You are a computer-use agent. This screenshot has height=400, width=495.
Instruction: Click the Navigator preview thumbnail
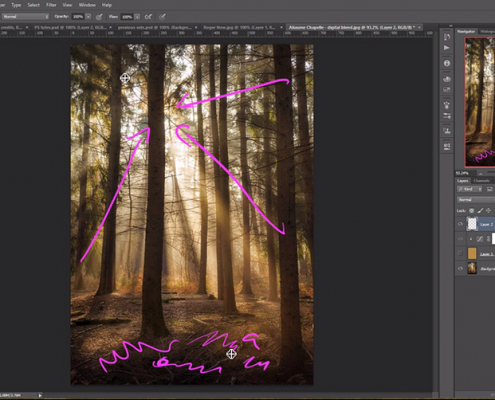pyautogui.click(x=480, y=102)
